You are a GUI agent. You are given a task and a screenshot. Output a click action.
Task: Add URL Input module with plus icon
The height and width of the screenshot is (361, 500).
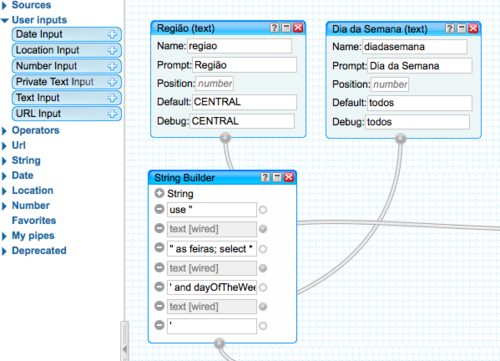coord(112,114)
